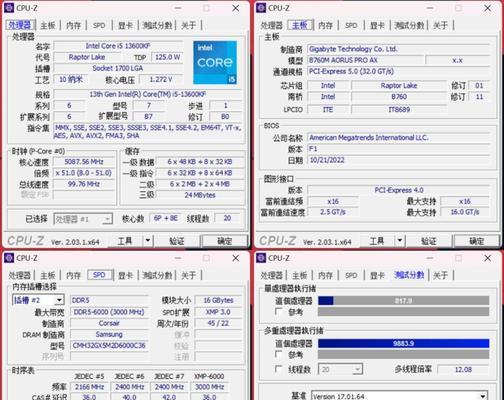Click the Intel Core i5 13600KF name field

point(118,46)
